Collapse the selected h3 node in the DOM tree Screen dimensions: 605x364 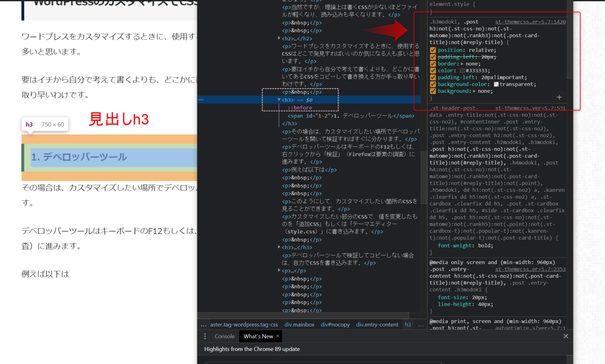pyautogui.click(x=278, y=100)
